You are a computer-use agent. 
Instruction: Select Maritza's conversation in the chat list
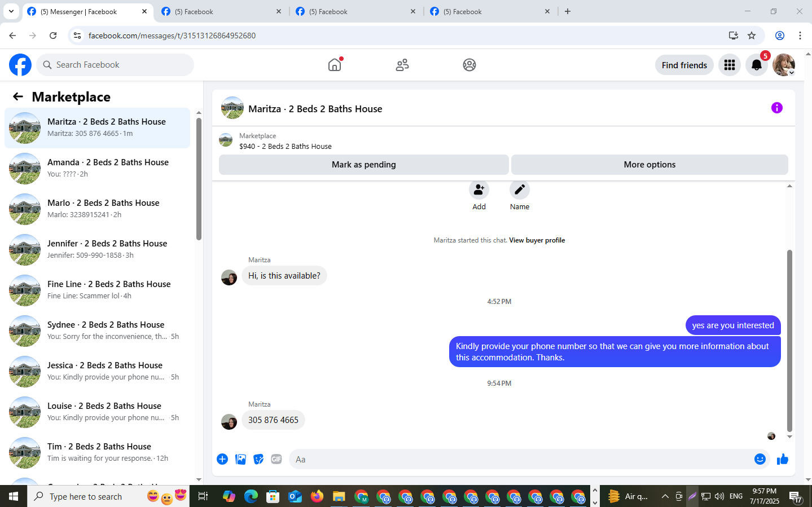(x=97, y=128)
